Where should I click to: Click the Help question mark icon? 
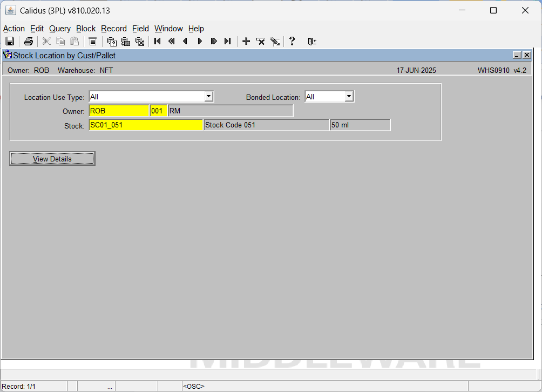point(292,42)
